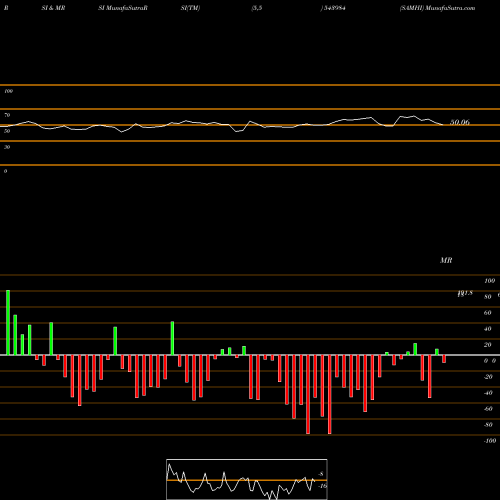Click the RSI axis label '30'
This screenshot has width=500, height=500.
point(7,147)
